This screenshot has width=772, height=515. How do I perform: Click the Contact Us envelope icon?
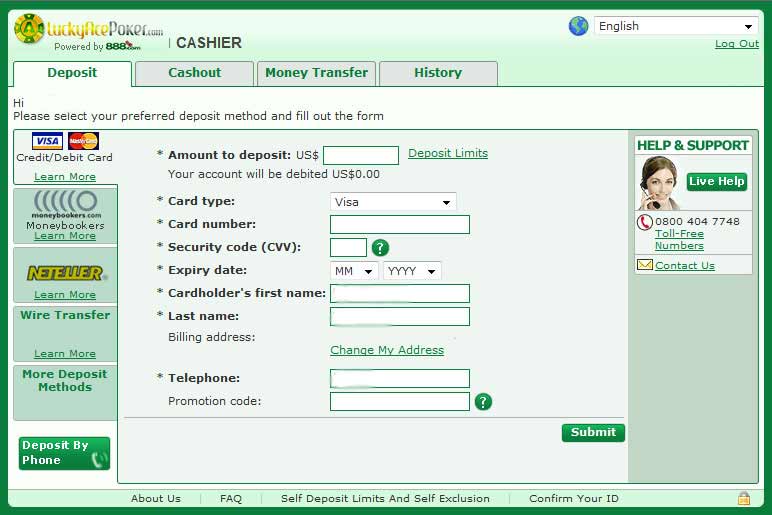(644, 265)
